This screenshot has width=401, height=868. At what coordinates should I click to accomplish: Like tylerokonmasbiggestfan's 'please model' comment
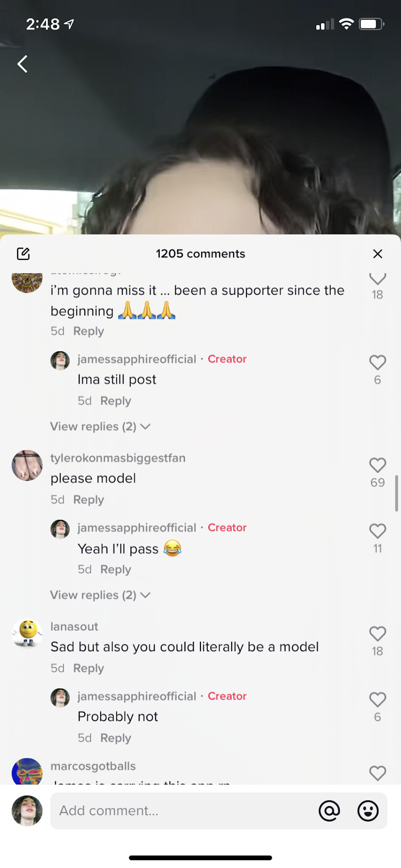tap(378, 466)
